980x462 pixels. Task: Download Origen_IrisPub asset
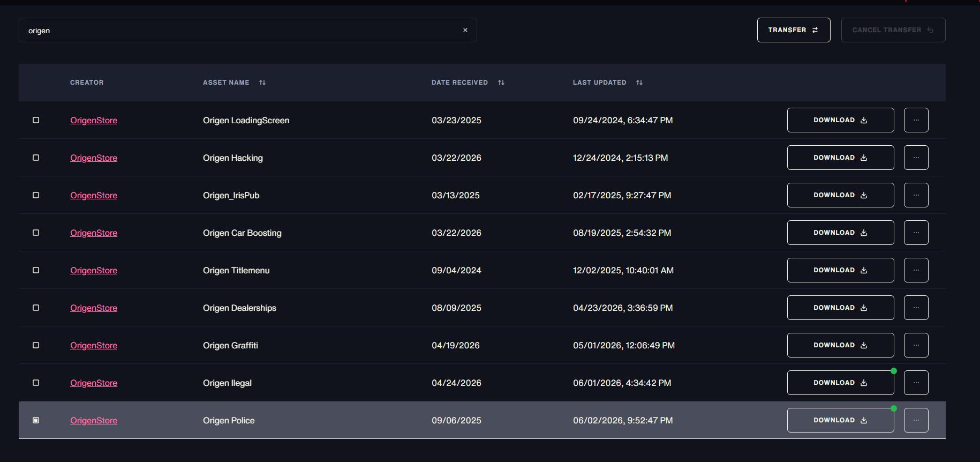coord(840,195)
